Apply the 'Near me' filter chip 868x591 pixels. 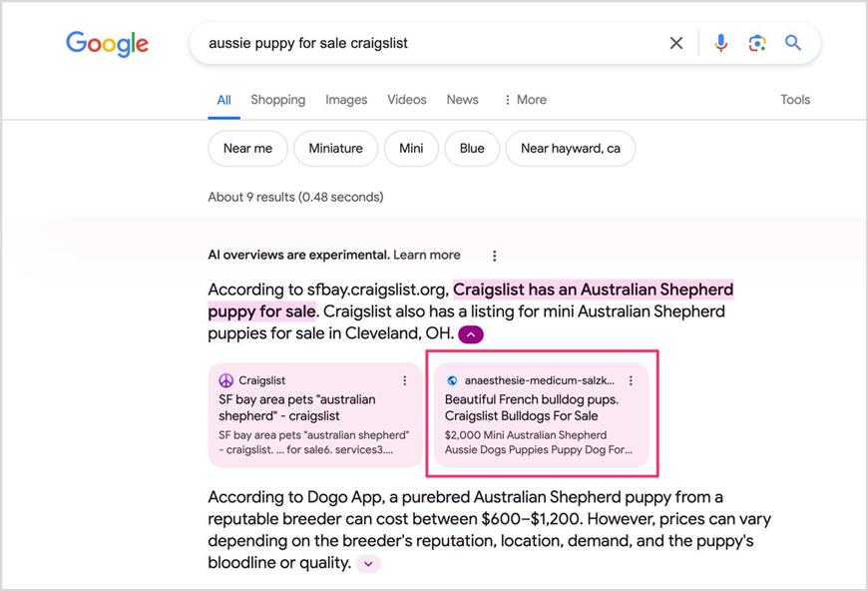point(247,149)
